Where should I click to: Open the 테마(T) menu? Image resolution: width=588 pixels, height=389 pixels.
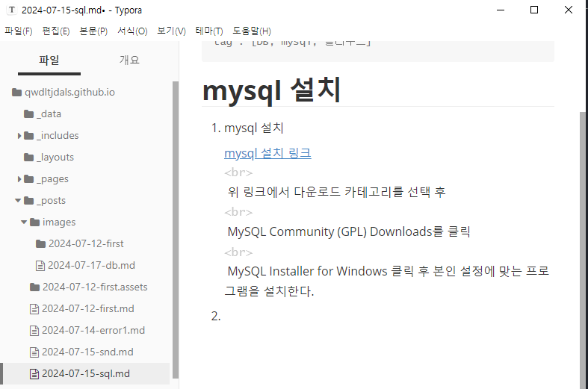pyautogui.click(x=209, y=31)
